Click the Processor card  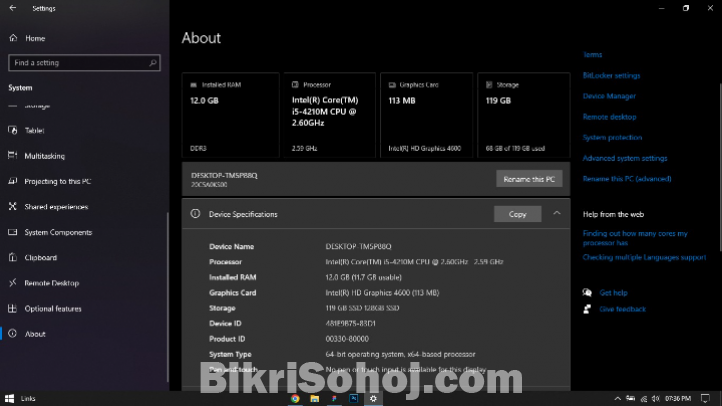329,115
